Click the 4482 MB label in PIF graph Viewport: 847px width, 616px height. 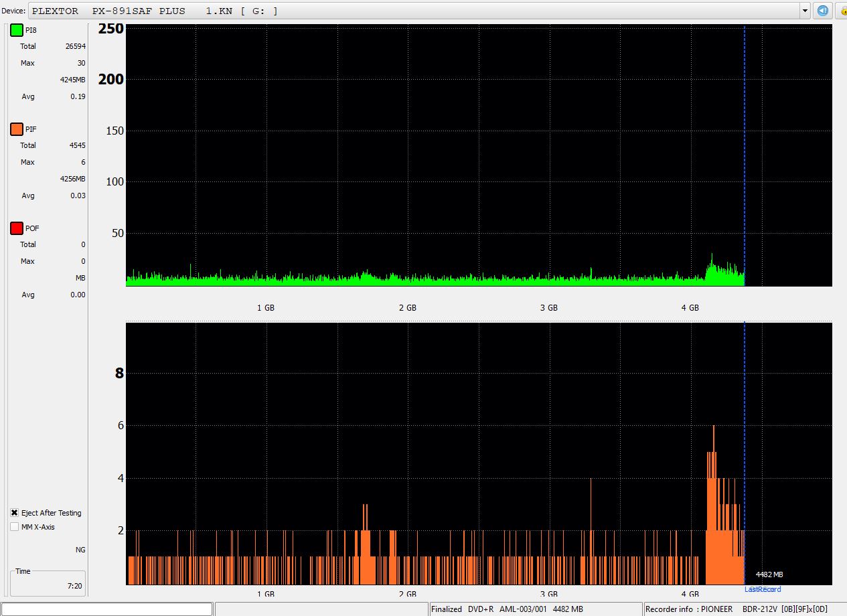click(769, 574)
